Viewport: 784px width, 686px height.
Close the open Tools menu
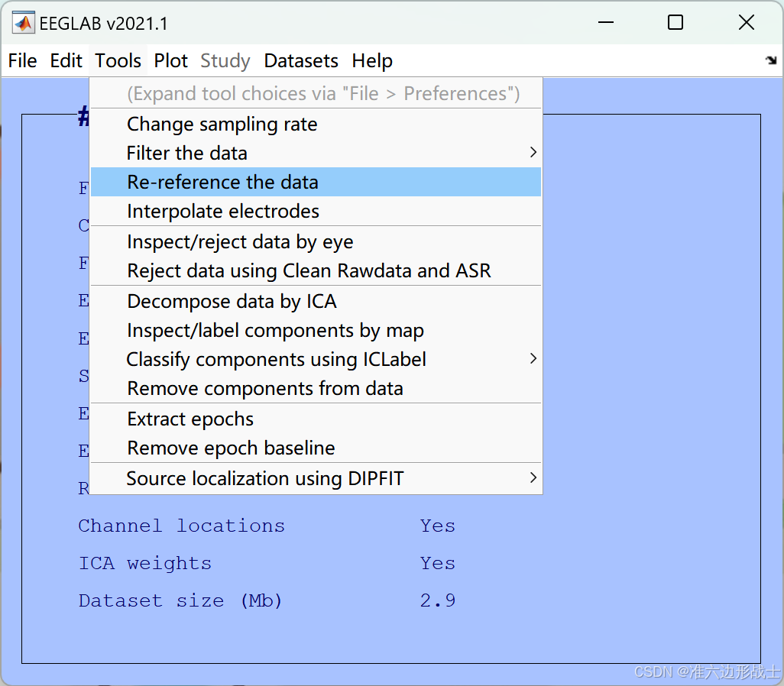point(118,61)
